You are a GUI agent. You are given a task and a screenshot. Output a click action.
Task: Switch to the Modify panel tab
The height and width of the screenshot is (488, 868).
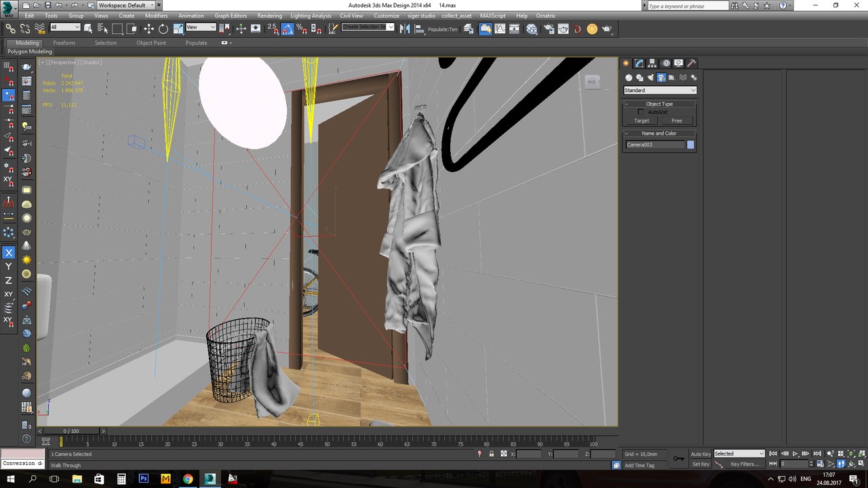click(x=639, y=63)
